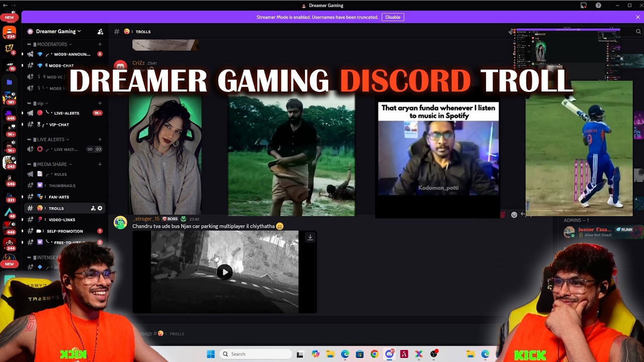The width and height of the screenshot is (644, 362).
Task: Click the CriZz username in chat
Action: tap(138, 63)
